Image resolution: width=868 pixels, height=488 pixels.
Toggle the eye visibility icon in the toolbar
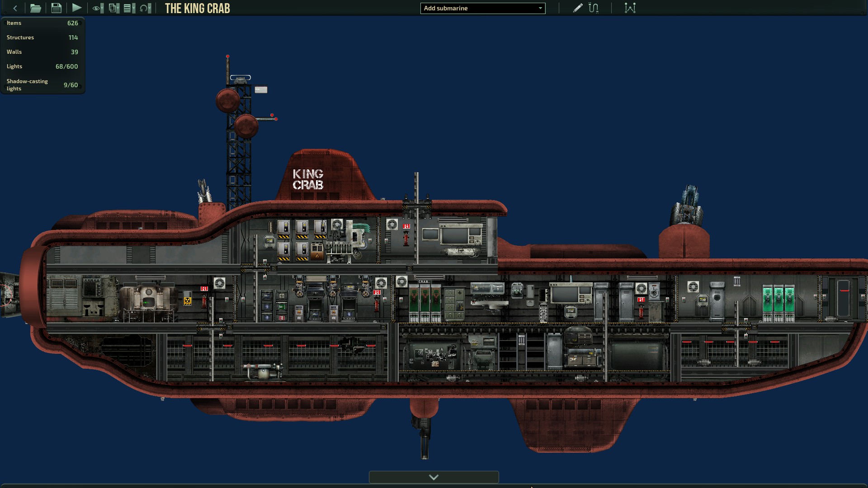pos(96,8)
